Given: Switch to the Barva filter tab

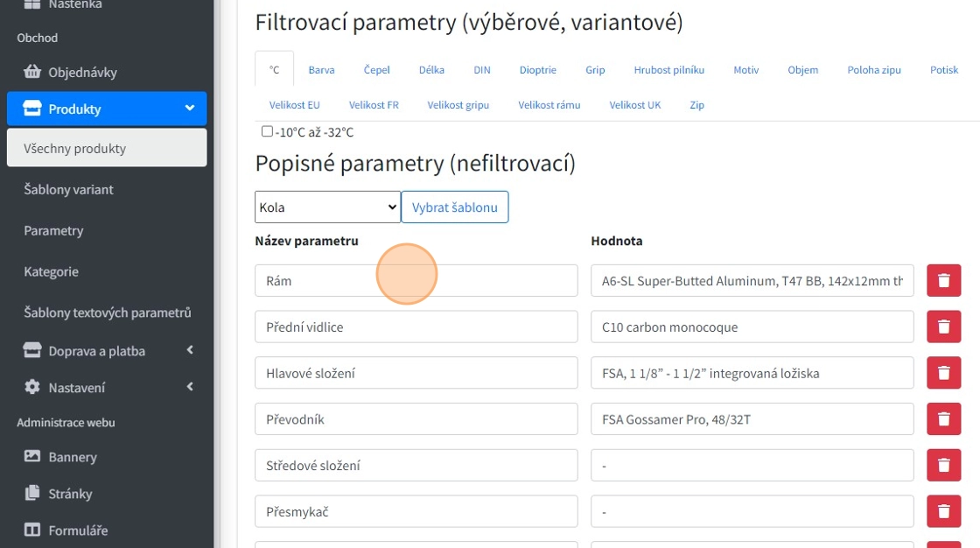Looking at the screenshot, I should [321, 70].
